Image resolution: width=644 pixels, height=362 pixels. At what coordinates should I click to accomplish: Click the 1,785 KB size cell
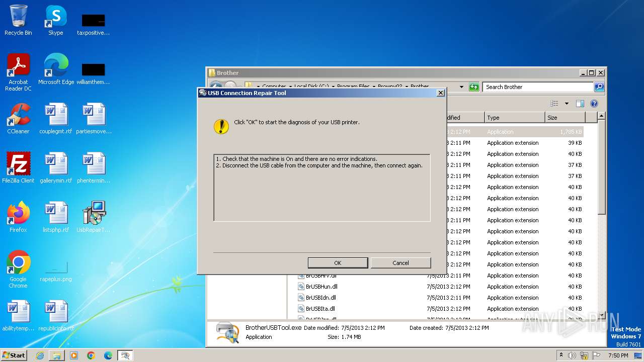(x=571, y=132)
